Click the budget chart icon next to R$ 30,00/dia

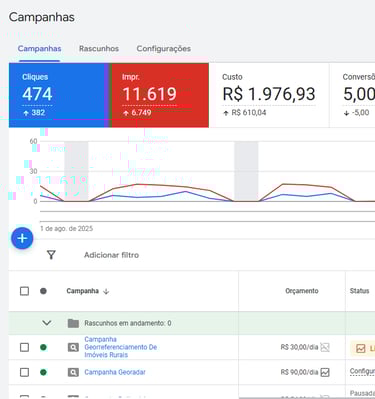[325, 347]
